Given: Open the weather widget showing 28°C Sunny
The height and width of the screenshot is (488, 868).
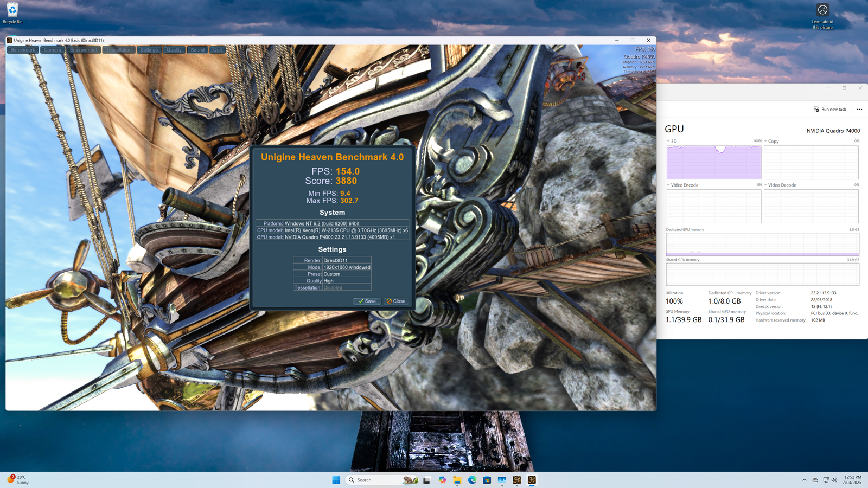Looking at the screenshot, I should pyautogui.click(x=18, y=480).
